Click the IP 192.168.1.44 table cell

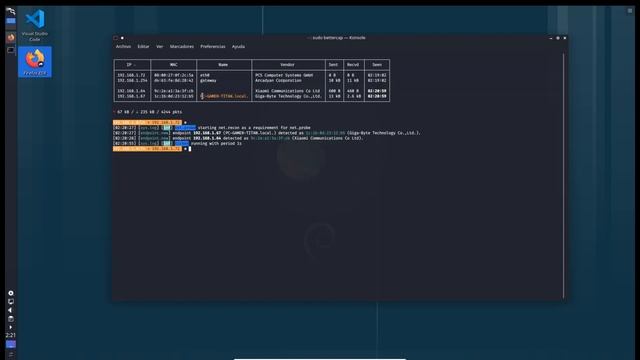pos(131,91)
